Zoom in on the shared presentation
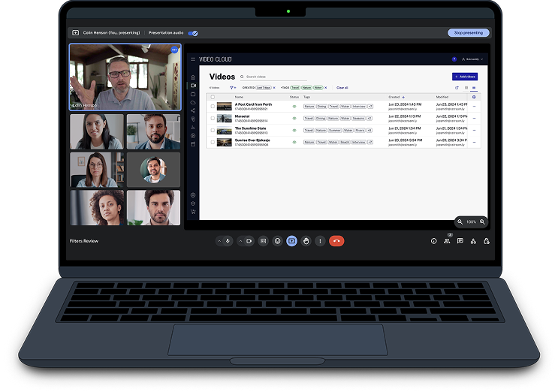This screenshot has height=392, width=558. coord(482,222)
